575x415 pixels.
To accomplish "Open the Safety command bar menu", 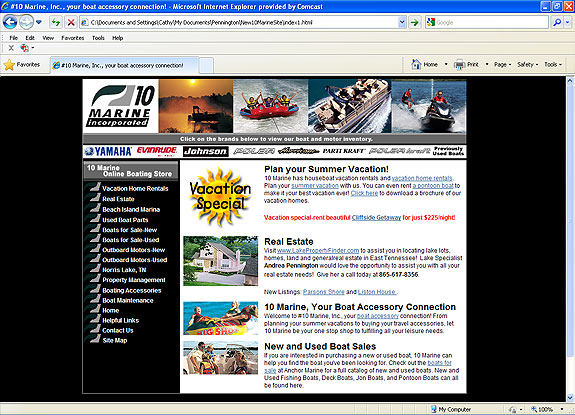I will click(x=527, y=64).
